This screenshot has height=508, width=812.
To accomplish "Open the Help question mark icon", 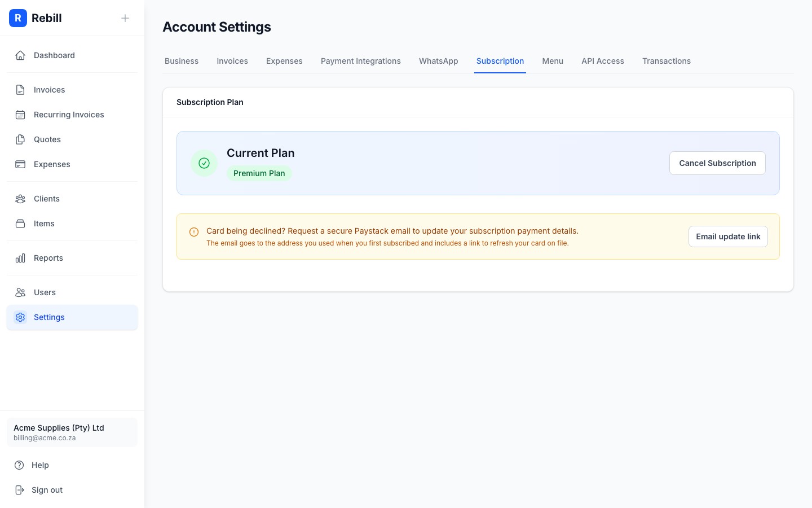I will pos(20,465).
